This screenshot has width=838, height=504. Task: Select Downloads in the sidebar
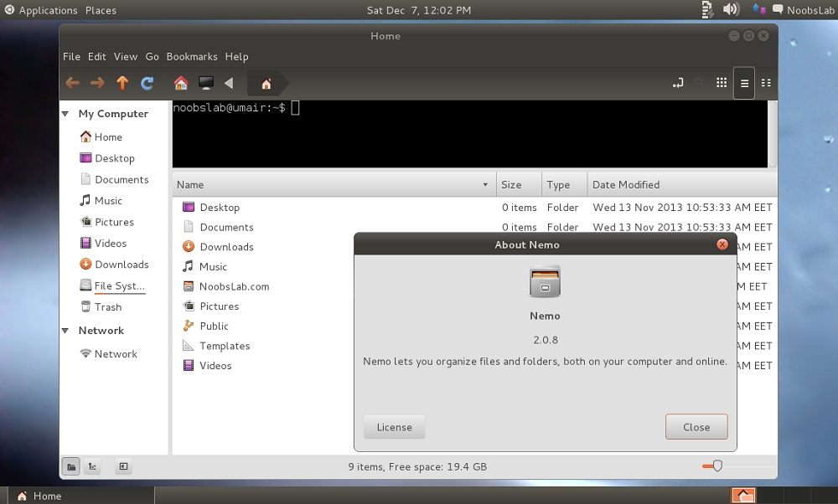pos(122,265)
